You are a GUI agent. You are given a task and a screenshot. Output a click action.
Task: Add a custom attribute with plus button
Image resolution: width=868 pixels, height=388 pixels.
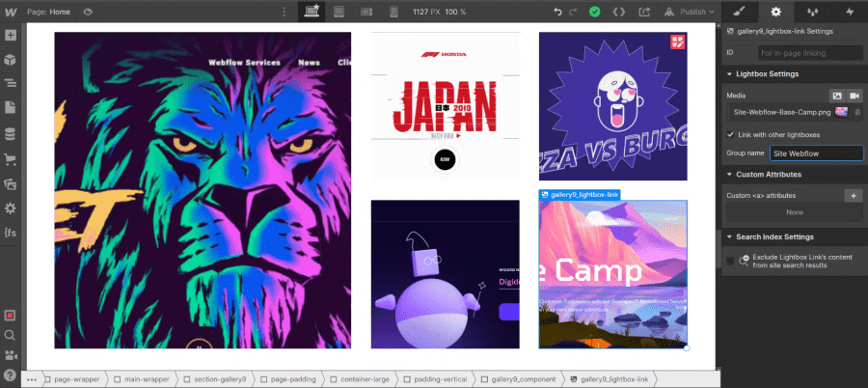pyautogui.click(x=854, y=196)
